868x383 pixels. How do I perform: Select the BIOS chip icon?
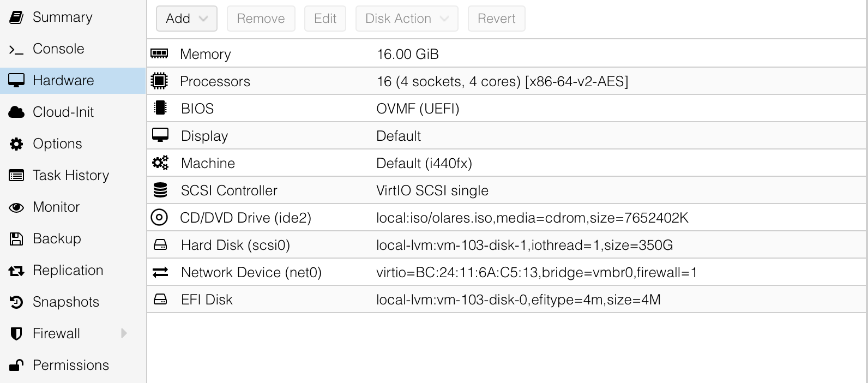[x=160, y=108]
